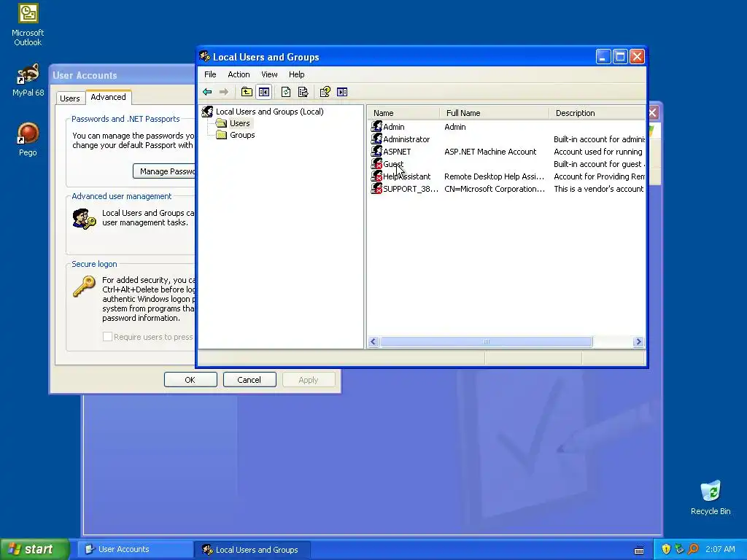
Task: Switch to the Local Users and Groups taskbar button
Action: click(x=252, y=549)
